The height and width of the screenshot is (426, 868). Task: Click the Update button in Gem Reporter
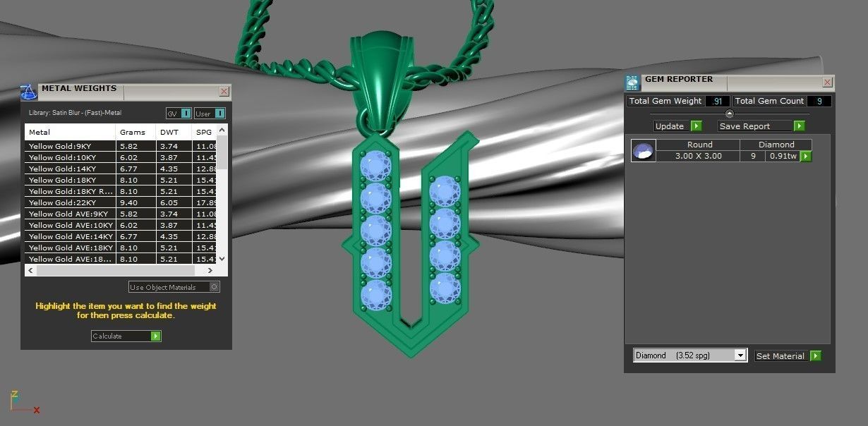[677, 126]
